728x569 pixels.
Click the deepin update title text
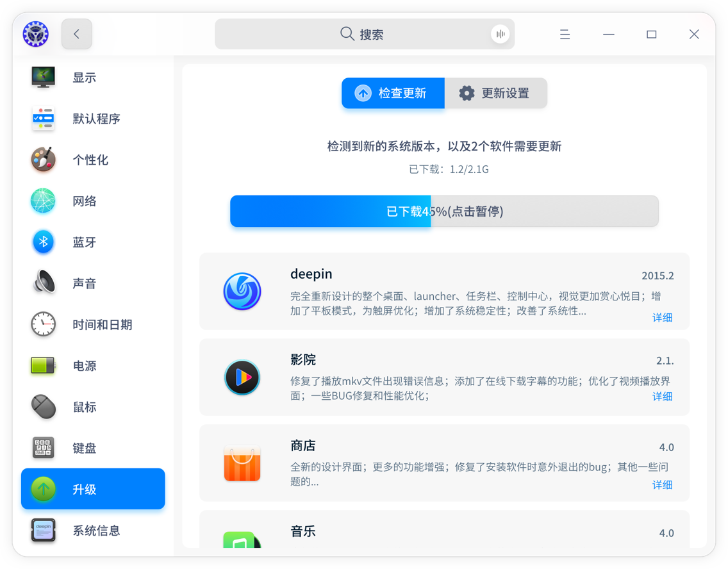(x=311, y=274)
